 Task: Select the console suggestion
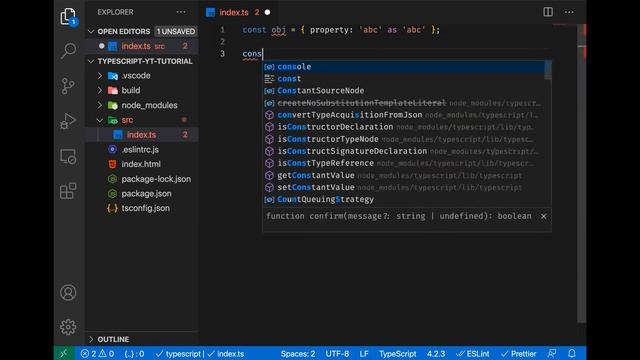point(403,67)
